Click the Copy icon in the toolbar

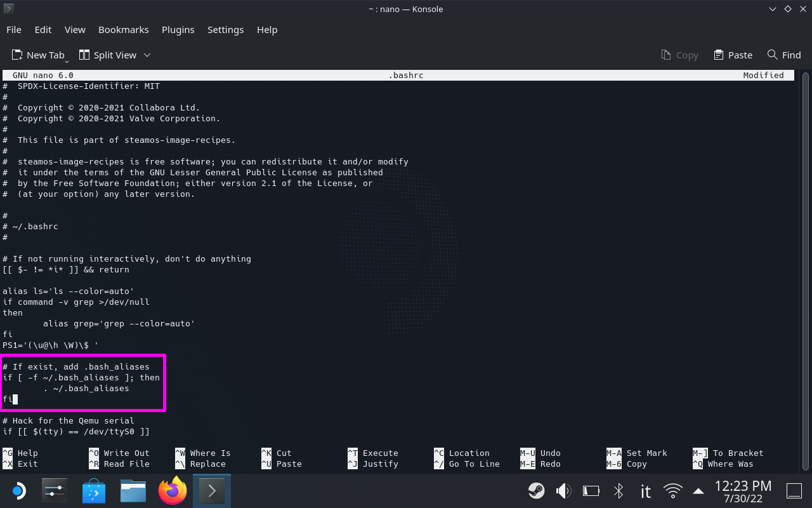click(679, 55)
